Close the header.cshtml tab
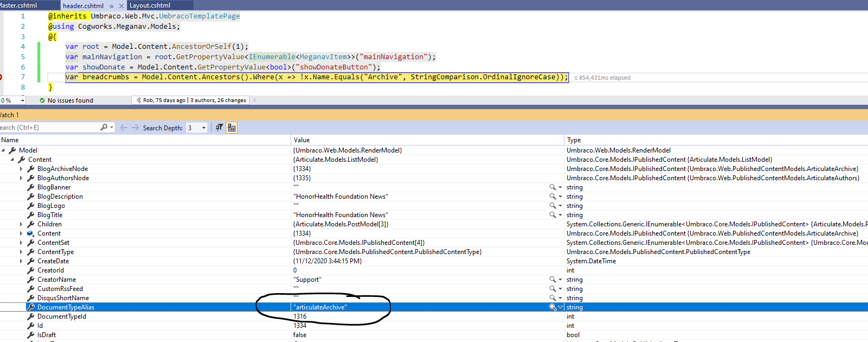The image size is (868, 342). 121,6
